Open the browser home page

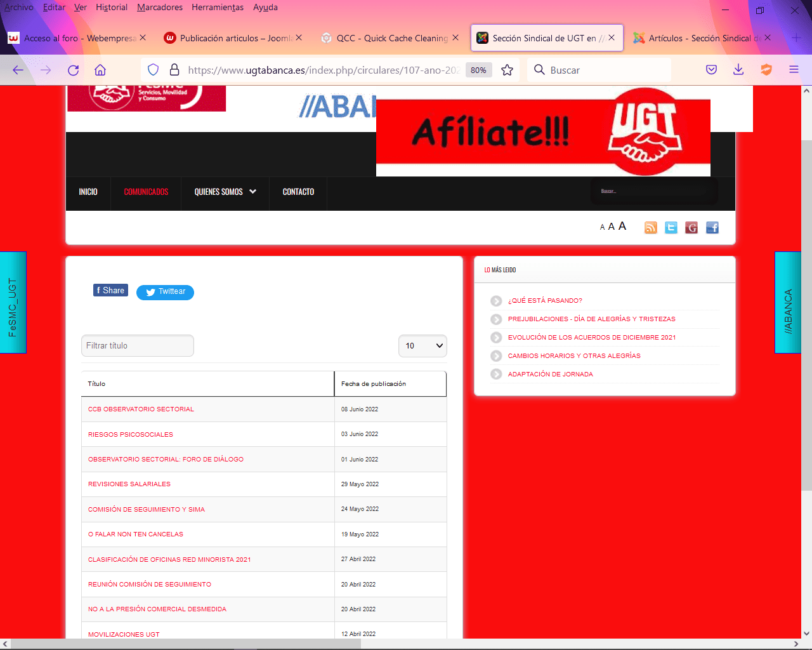pos(100,70)
